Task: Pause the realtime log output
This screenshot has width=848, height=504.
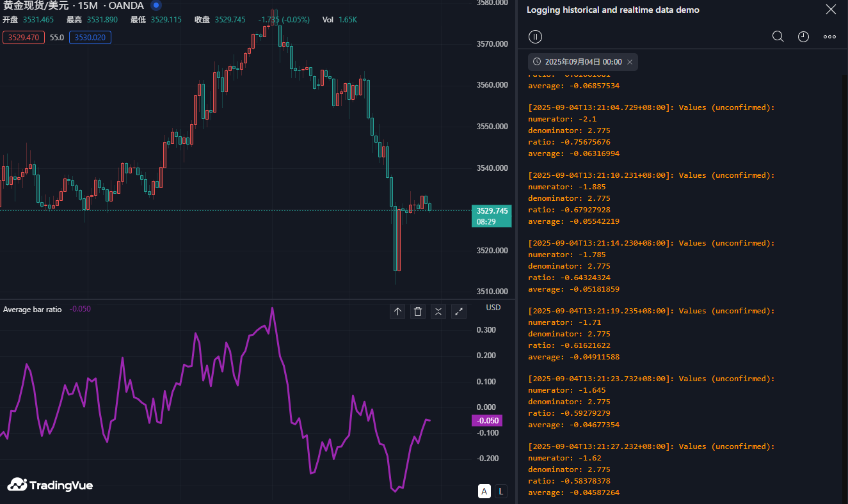Action: click(x=535, y=37)
